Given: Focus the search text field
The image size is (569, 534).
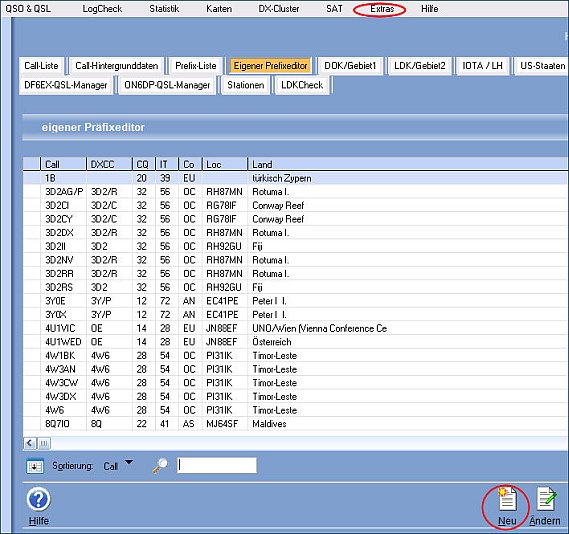Looking at the screenshot, I should (x=217, y=465).
